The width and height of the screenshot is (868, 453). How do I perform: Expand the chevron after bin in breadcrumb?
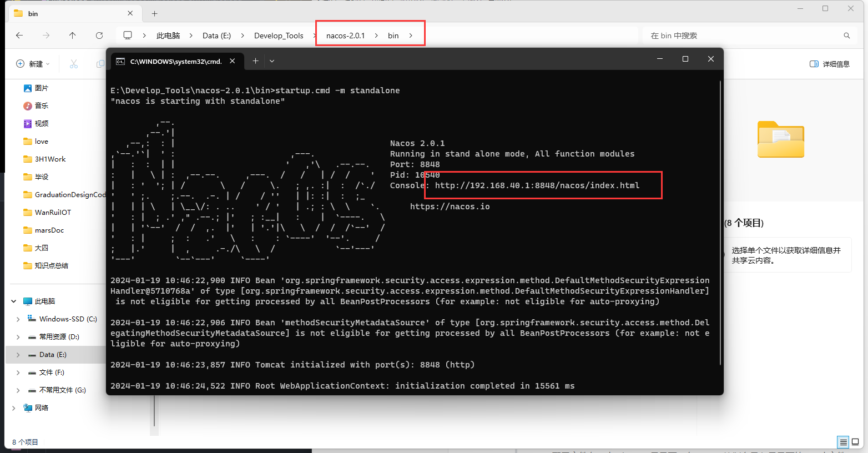click(x=411, y=36)
